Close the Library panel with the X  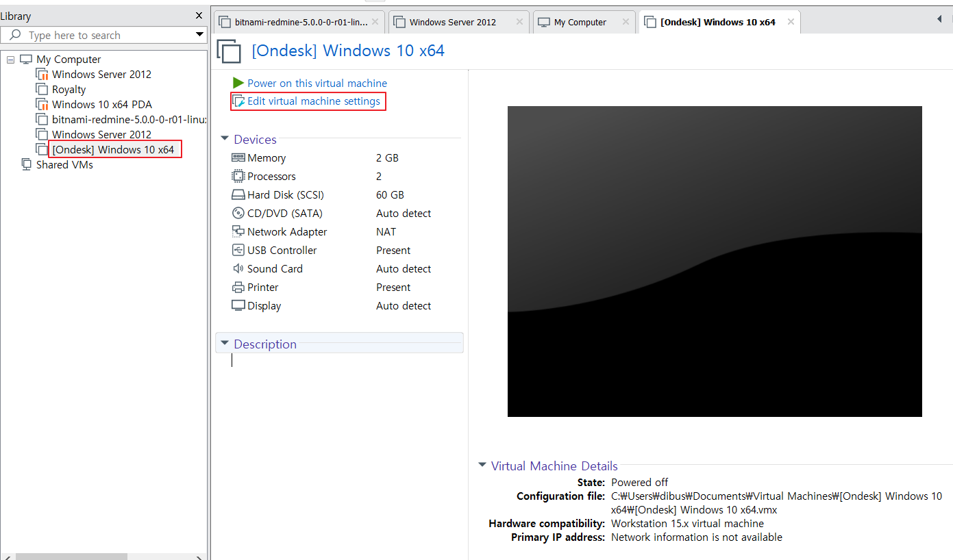[x=199, y=16]
